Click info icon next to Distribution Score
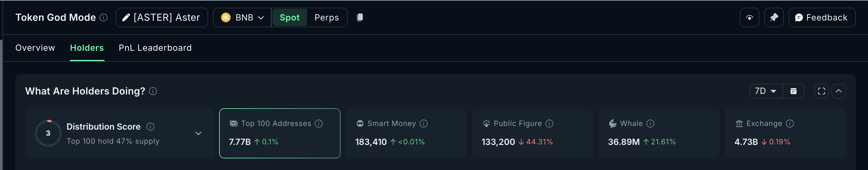Image resolution: width=868 pixels, height=170 pixels. pyautogui.click(x=150, y=127)
